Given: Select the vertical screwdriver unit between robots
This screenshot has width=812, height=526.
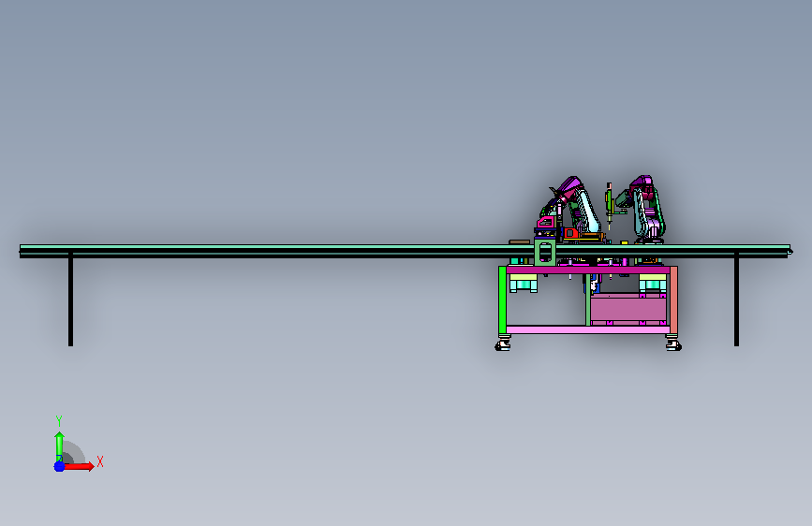Looking at the screenshot, I should (610, 206).
